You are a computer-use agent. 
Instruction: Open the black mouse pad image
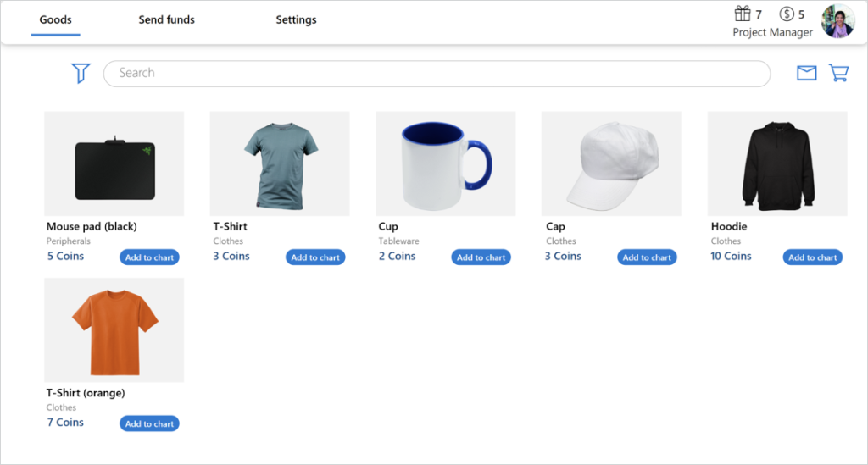pyautogui.click(x=114, y=163)
